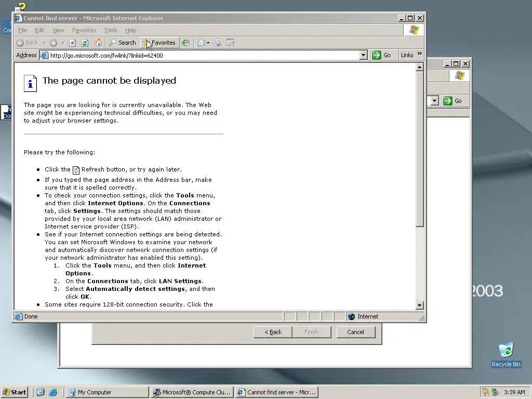Open the Edit menu
Screen dimensions: 532x399
(x=39, y=30)
